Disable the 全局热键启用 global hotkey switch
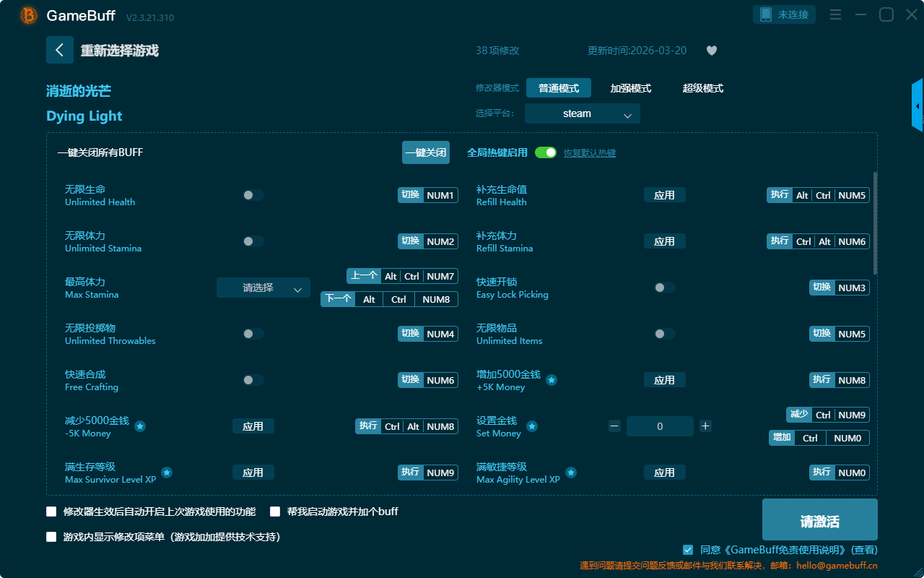This screenshot has width=924, height=578. [x=546, y=152]
